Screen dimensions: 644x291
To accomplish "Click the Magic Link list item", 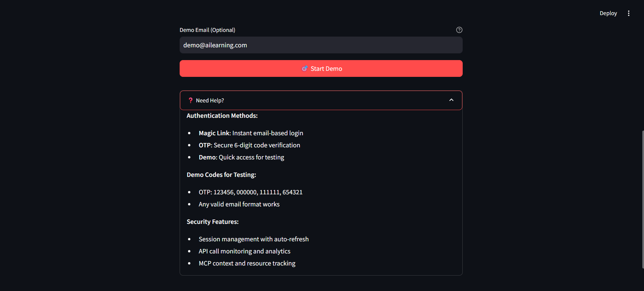I will (x=250, y=133).
